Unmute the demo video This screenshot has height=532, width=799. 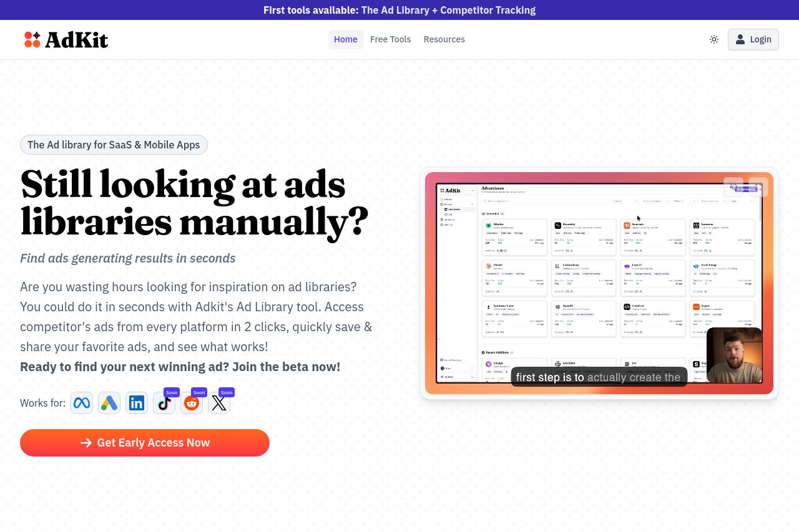[733, 187]
